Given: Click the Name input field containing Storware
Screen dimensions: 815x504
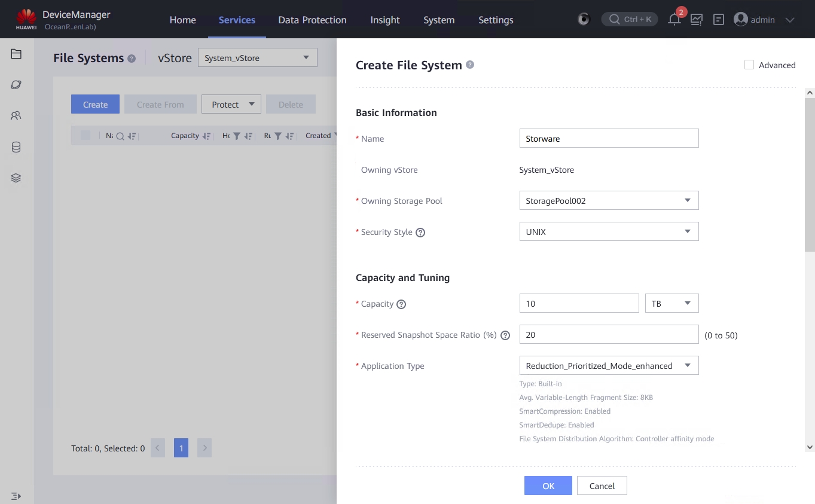Looking at the screenshot, I should (x=609, y=139).
